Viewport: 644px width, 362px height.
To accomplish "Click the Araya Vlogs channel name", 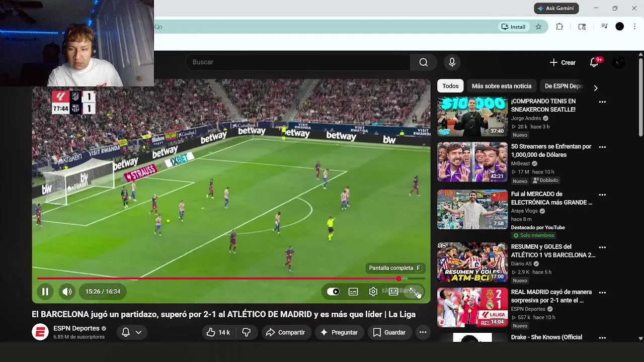I will coord(524,211).
